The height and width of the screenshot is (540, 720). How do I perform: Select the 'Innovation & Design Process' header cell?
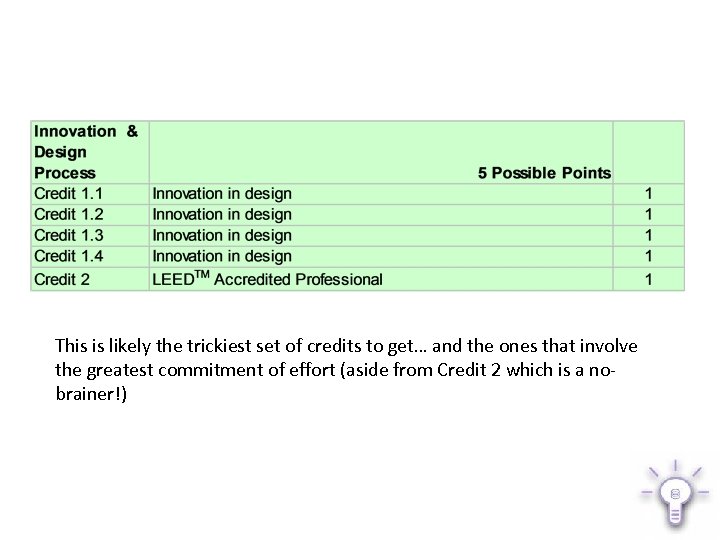[x=86, y=152]
